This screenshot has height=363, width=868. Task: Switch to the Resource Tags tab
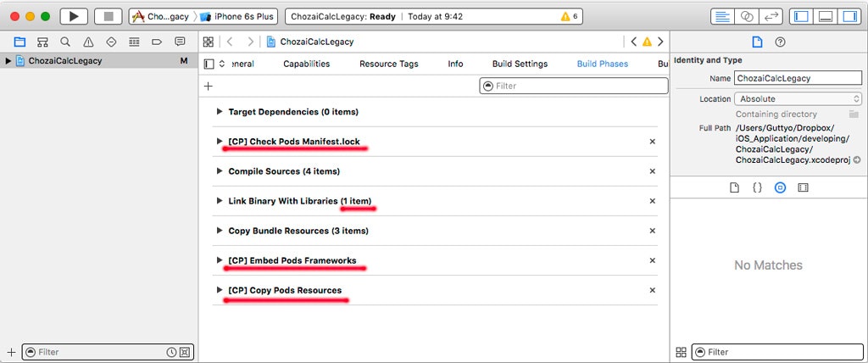click(x=388, y=64)
